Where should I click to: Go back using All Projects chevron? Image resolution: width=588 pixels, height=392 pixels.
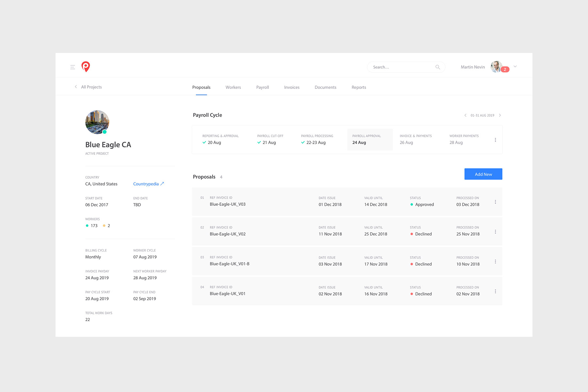coord(76,87)
